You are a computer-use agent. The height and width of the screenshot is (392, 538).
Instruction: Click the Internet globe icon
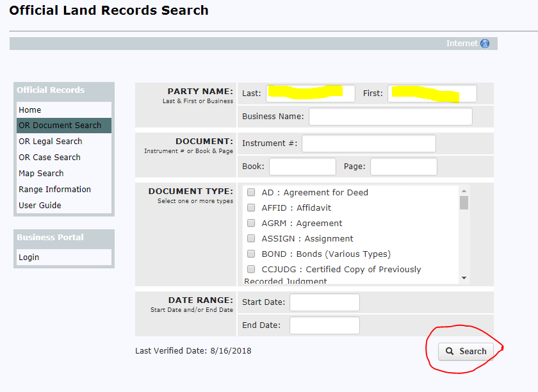pos(485,44)
